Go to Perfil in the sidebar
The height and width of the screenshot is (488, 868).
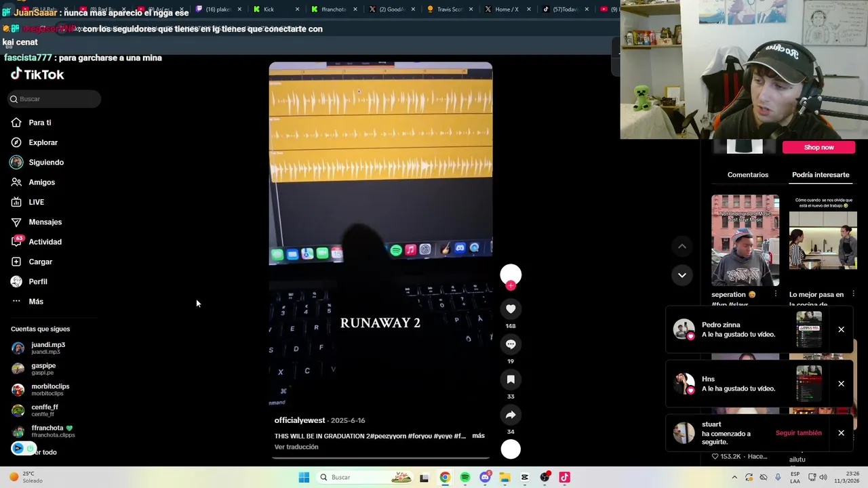coord(28,281)
